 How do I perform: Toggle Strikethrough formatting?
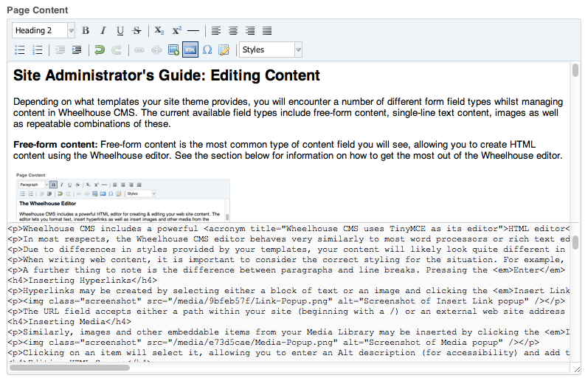137,31
